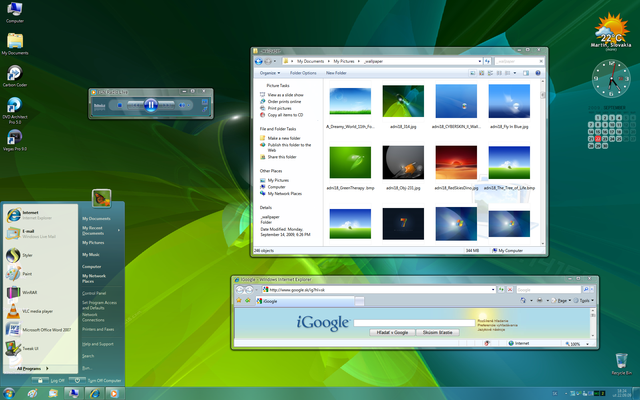
Task: Click the Vegas Pro 9.0 desktop icon
Action: pyautogui.click(x=14, y=137)
